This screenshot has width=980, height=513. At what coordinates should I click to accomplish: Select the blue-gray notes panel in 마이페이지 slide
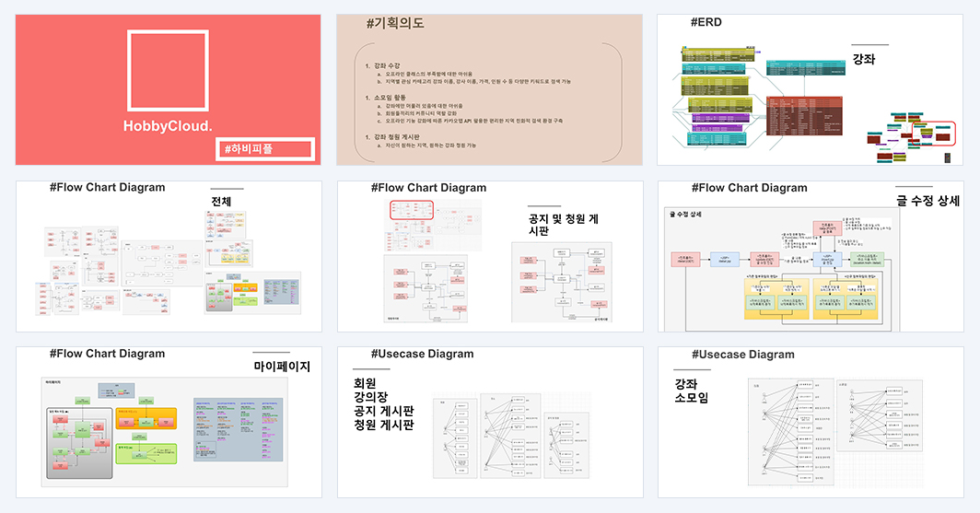239,429
